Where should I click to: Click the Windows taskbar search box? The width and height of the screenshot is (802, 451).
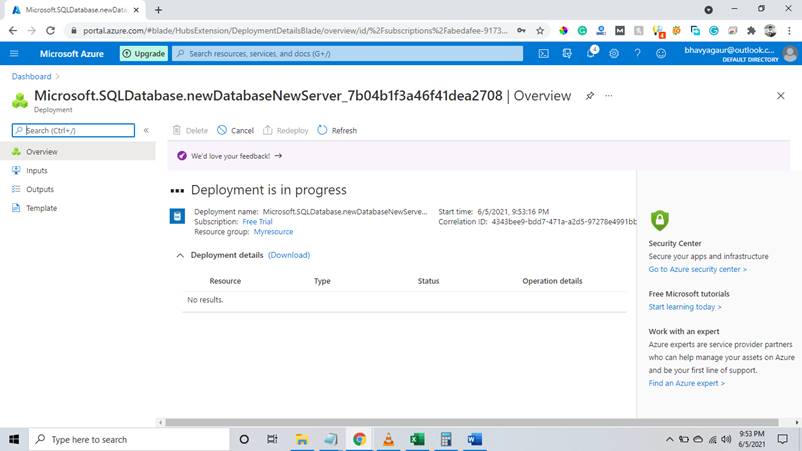pos(129,439)
